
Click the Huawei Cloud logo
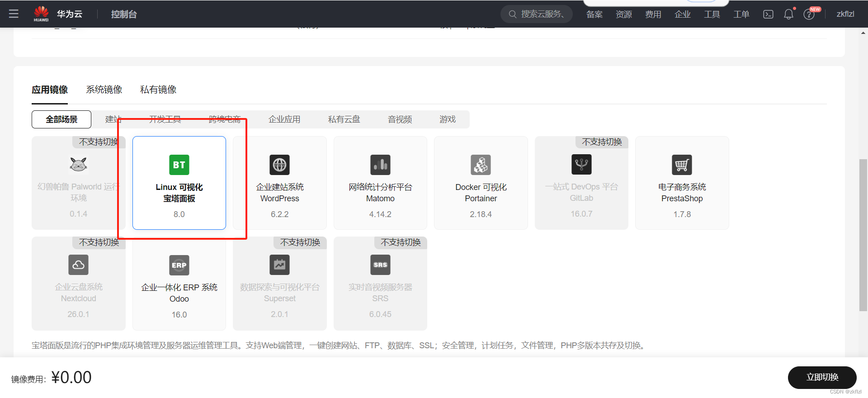pos(41,14)
